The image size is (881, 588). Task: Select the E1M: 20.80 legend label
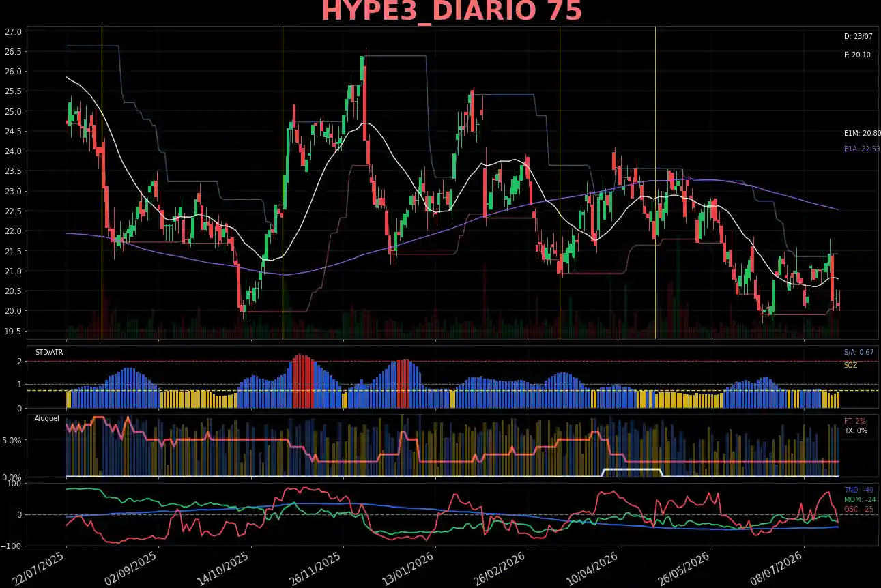coord(862,134)
